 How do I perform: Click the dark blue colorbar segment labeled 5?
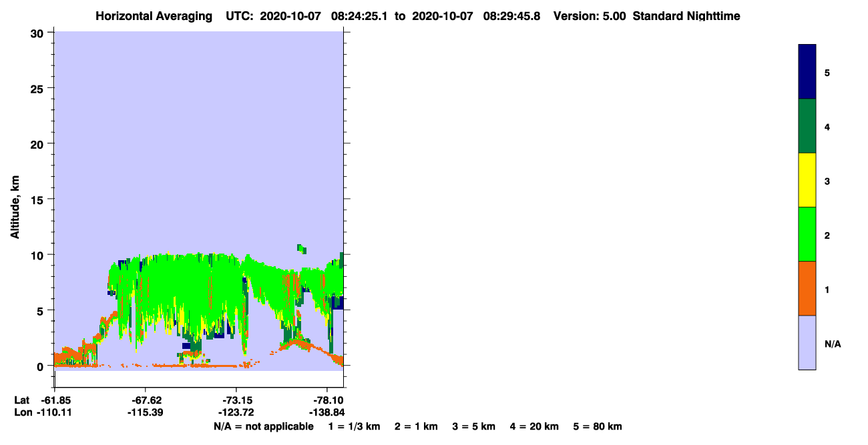pos(807,72)
